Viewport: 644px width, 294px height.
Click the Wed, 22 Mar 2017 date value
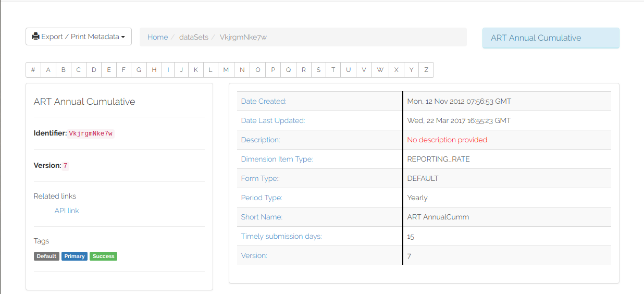point(459,120)
